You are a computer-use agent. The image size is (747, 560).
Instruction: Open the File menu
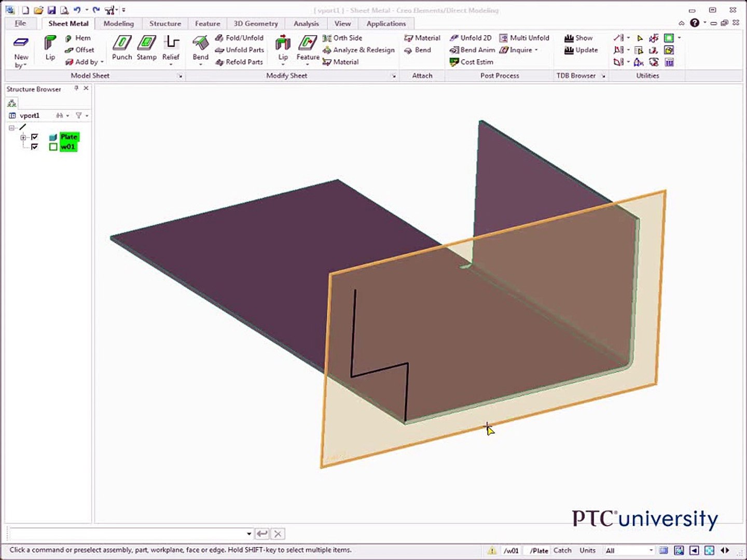(20, 23)
